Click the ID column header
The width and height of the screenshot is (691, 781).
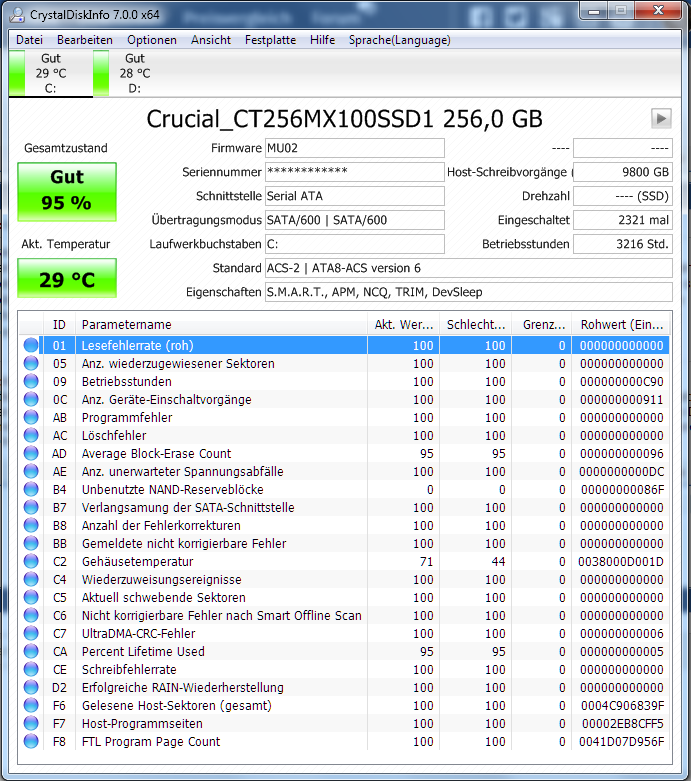pos(59,324)
